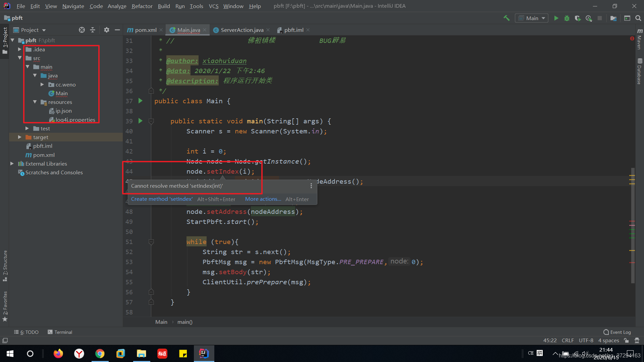Open the Refactor menu

(x=142, y=6)
